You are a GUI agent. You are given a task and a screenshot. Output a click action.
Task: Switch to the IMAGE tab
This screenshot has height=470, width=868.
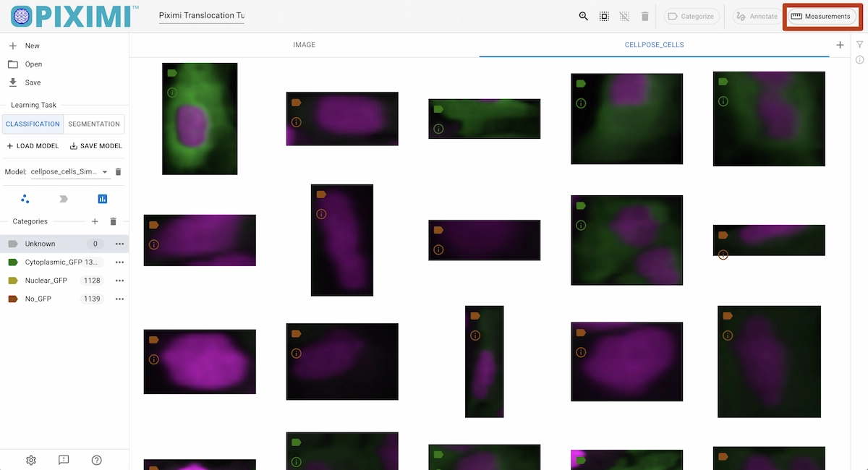(304, 45)
